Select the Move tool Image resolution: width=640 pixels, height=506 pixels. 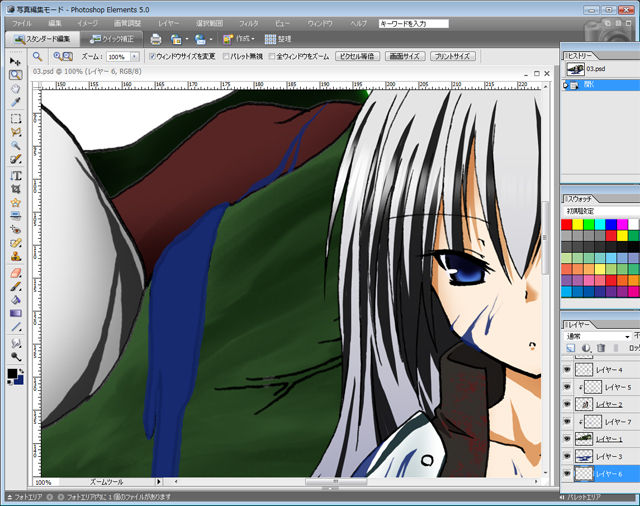16,61
